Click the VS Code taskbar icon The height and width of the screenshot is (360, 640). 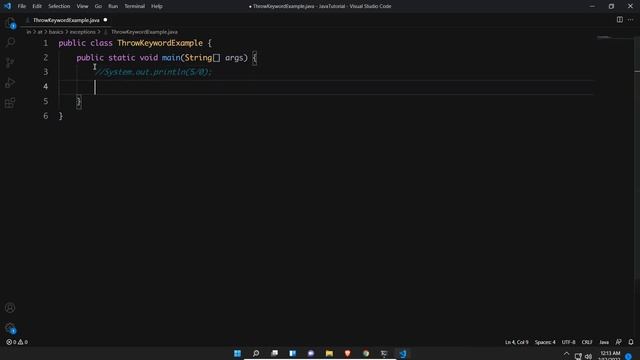pyautogui.click(x=403, y=353)
